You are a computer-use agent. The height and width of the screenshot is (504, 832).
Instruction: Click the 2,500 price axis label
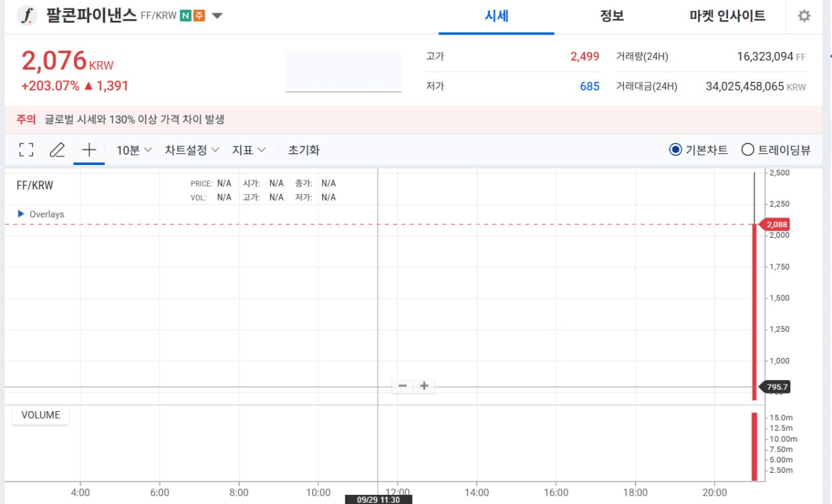pyautogui.click(x=779, y=173)
